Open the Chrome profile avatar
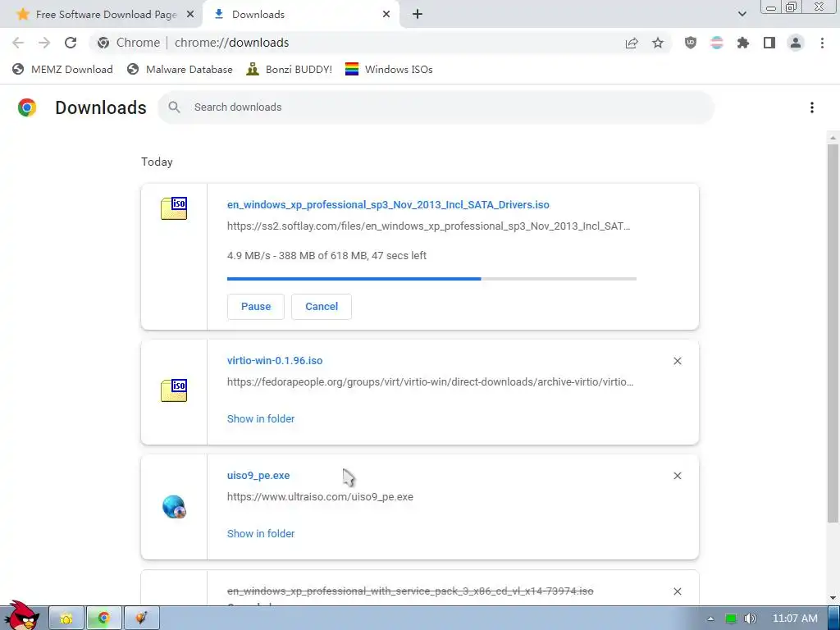840x630 pixels. coord(796,43)
